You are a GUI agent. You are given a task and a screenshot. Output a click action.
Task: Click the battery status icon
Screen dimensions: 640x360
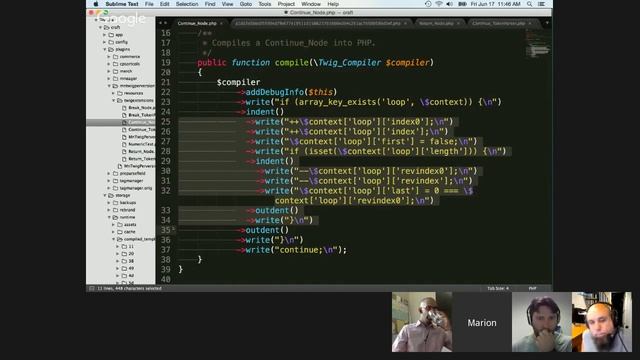462,4
